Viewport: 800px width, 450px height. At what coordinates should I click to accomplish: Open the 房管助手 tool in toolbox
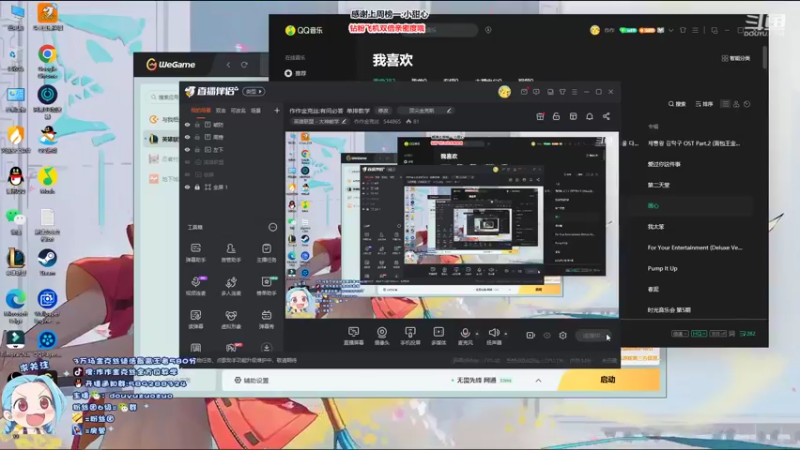[x=231, y=253]
